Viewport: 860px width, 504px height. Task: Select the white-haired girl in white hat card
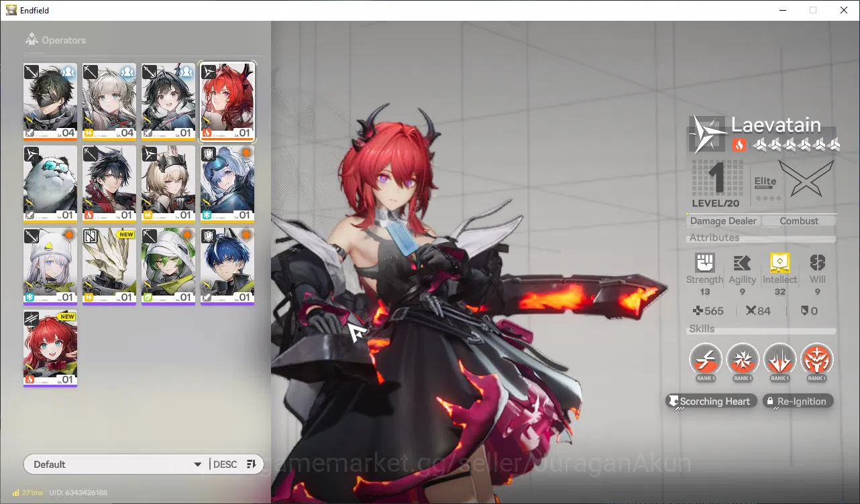[50, 267]
